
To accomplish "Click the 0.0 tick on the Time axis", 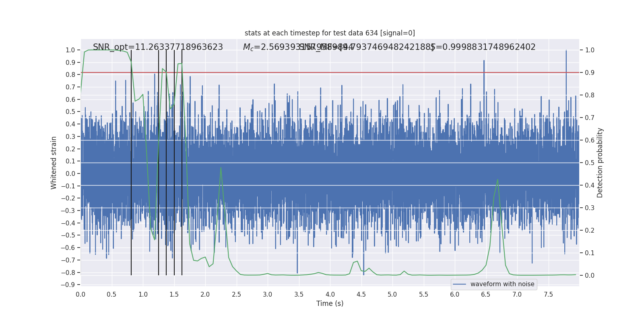I will coord(80,294).
